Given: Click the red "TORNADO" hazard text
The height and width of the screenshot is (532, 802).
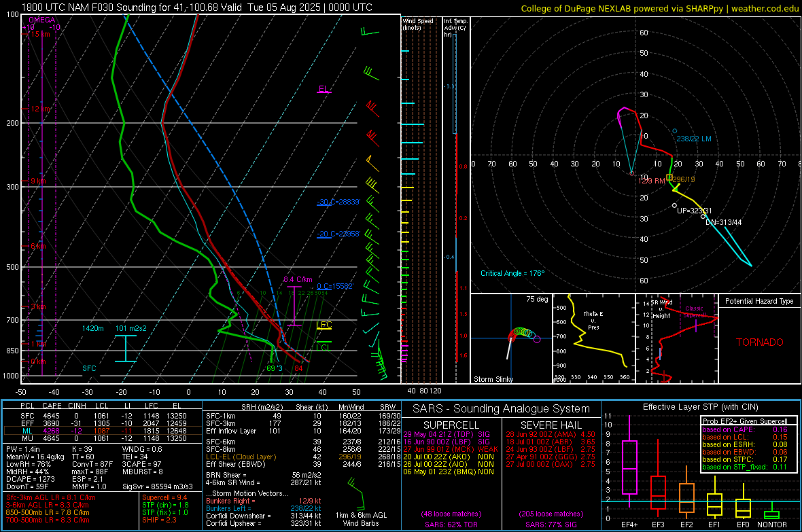Looking at the screenshot, I should (760, 342).
